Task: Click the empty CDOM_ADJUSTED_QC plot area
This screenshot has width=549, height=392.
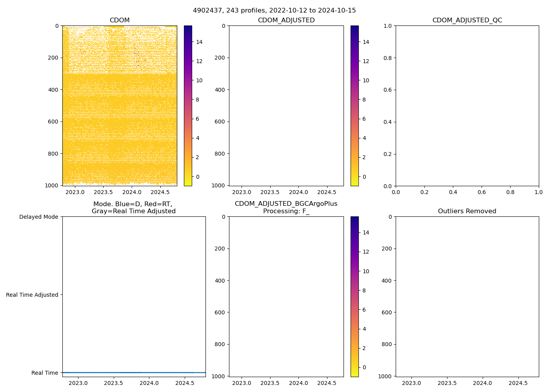Action: coord(467,106)
